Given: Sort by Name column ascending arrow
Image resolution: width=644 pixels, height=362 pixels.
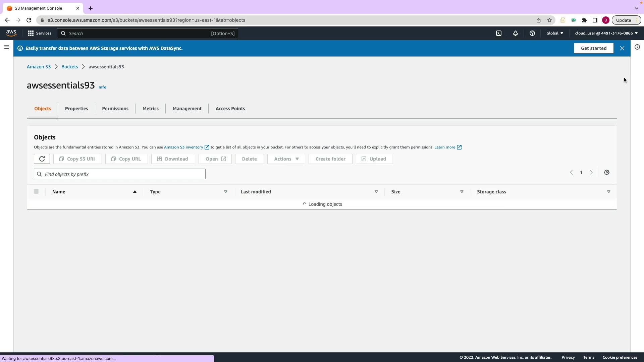Looking at the screenshot, I should tap(135, 192).
